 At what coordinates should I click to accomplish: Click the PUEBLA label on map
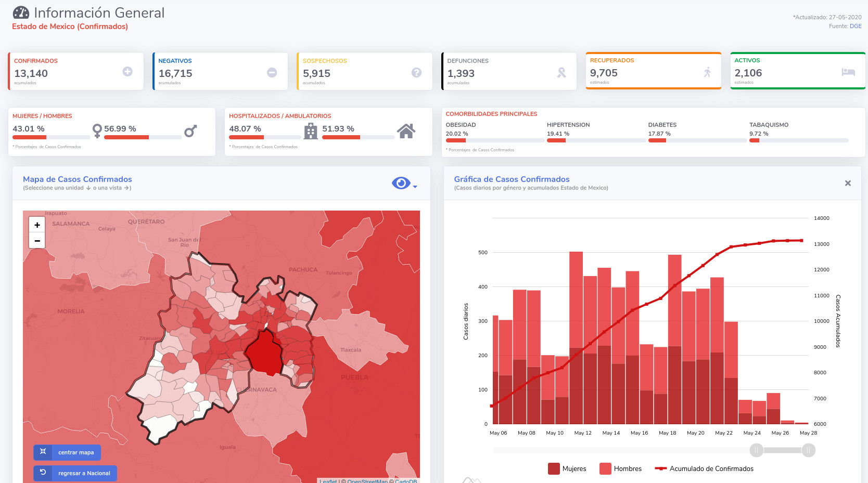(354, 377)
